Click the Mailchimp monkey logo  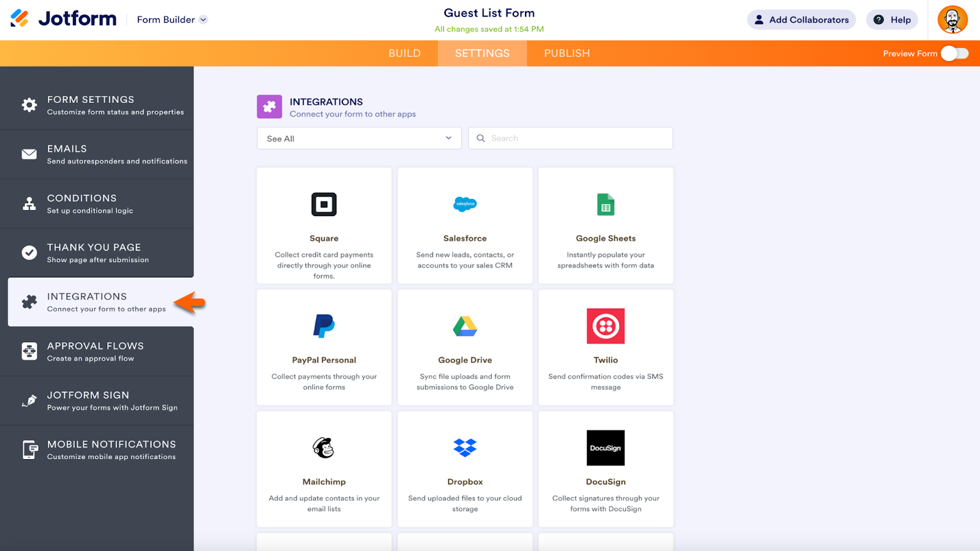(x=324, y=448)
